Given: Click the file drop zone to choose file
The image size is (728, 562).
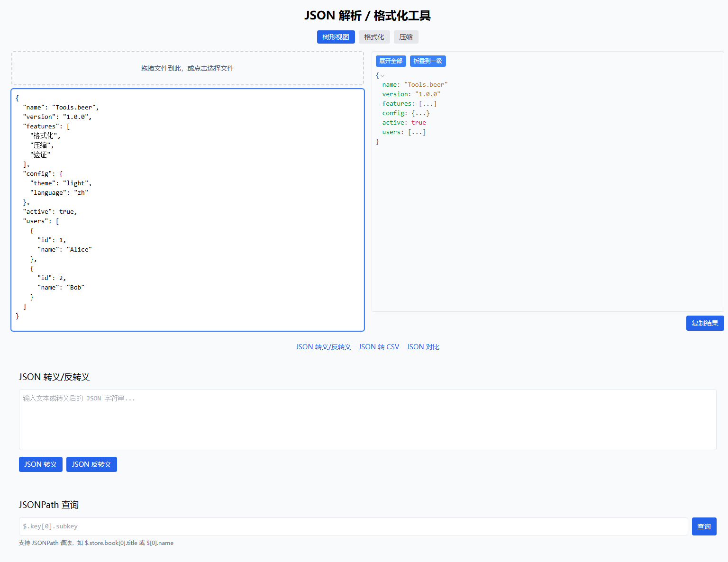Looking at the screenshot, I should point(187,68).
